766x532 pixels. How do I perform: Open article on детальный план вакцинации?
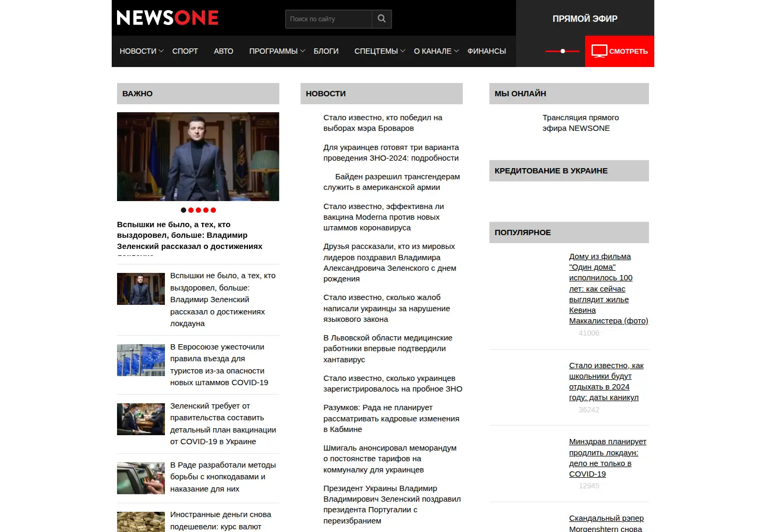tap(223, 423)
